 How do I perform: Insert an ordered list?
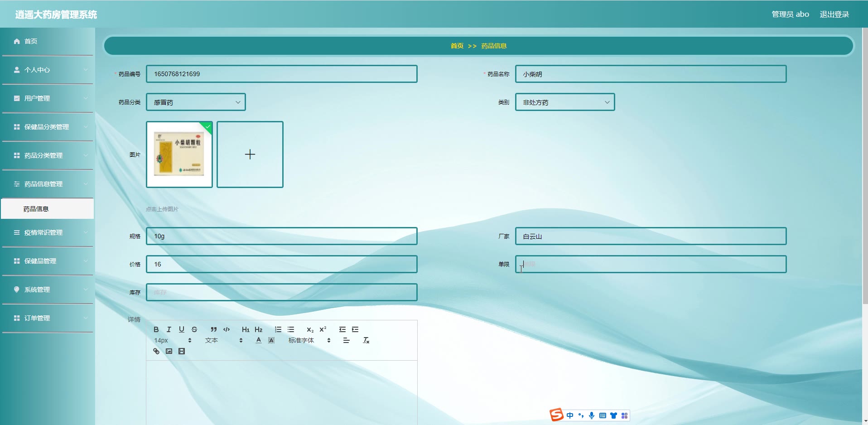(x=278, y=329)
